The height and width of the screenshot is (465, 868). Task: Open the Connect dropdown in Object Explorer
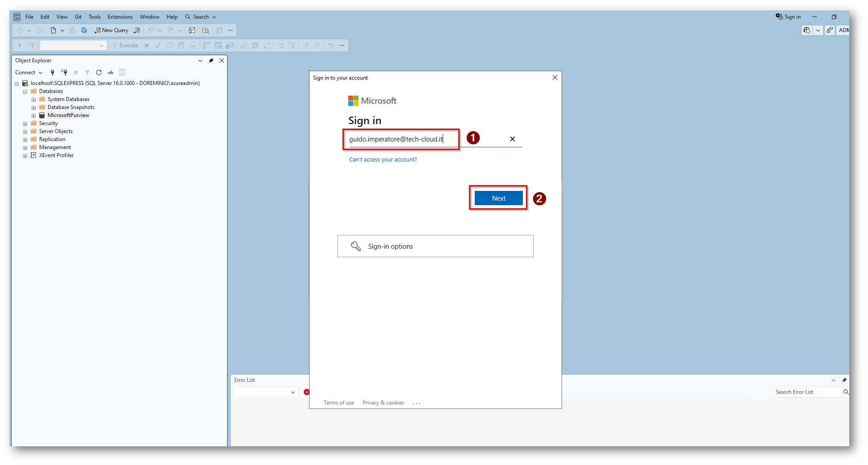pos(29,73)
